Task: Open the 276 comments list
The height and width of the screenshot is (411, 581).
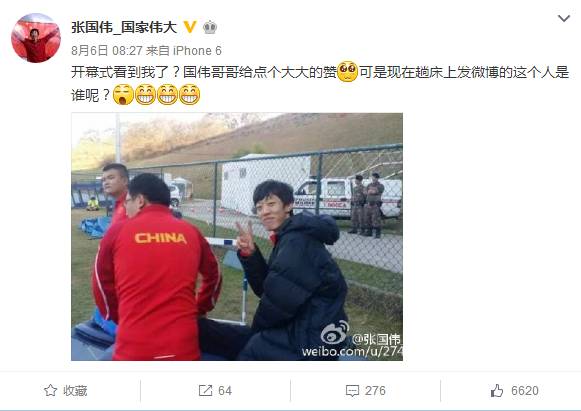Action: click(375, 391)
